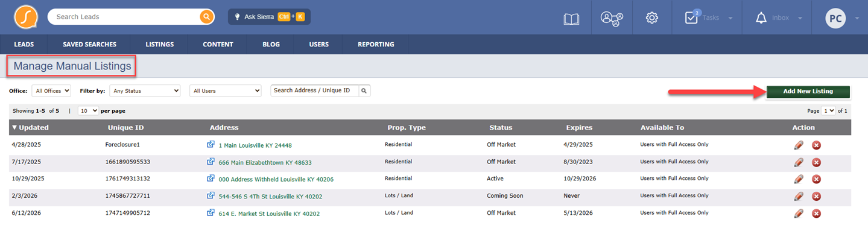
Task: Open the USERS menu
Action: coord(318,44)
